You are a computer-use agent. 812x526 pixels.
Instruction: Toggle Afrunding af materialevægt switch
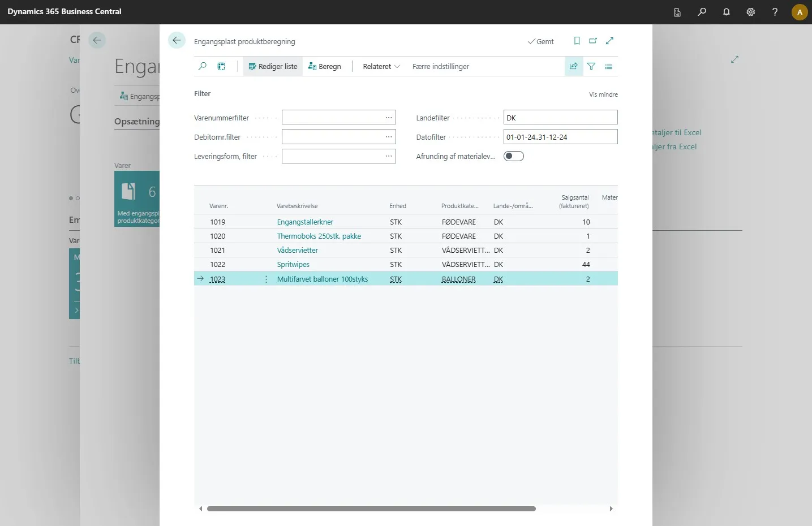(514, 156)
